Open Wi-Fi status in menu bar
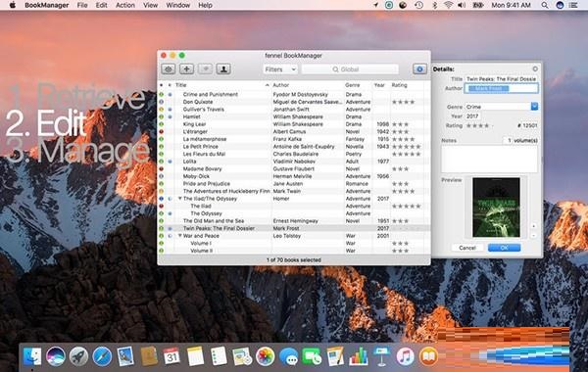The width and height of the screenshot is (588, 372). click(x=448, y=5)
